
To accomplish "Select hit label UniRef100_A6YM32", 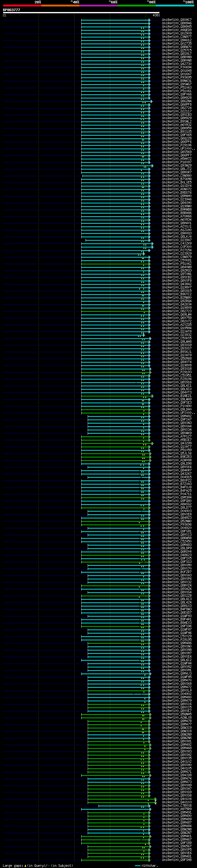I will pyautogui.click(x=176, y=125).
